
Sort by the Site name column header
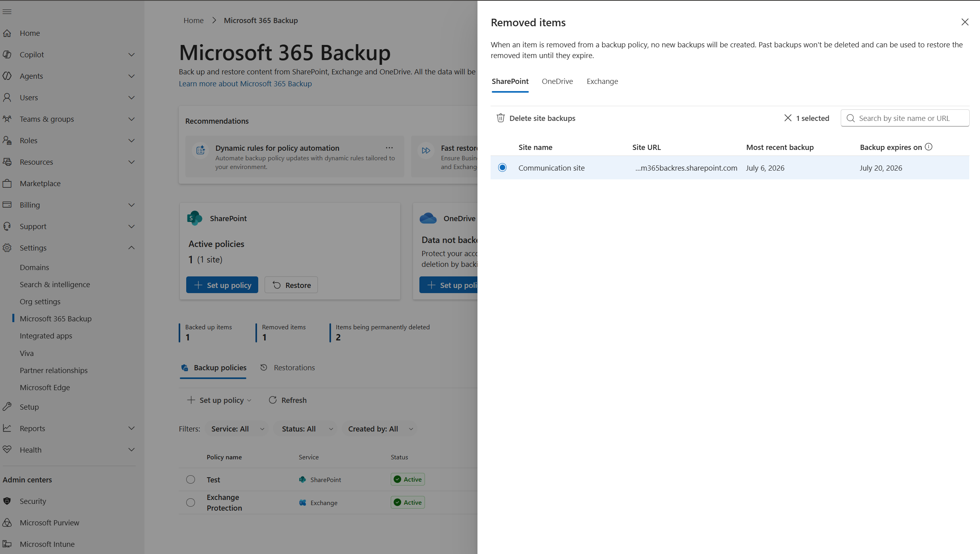coord(535,147)
